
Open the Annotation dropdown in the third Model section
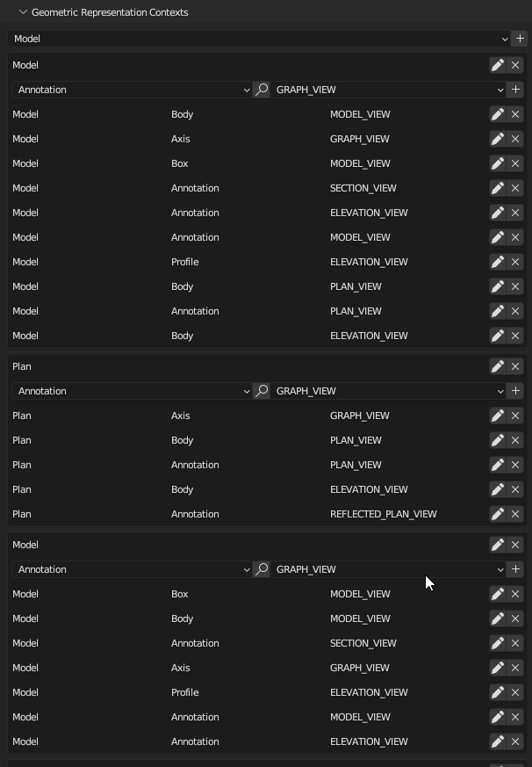pyautogui.click(x=132, y=569)
